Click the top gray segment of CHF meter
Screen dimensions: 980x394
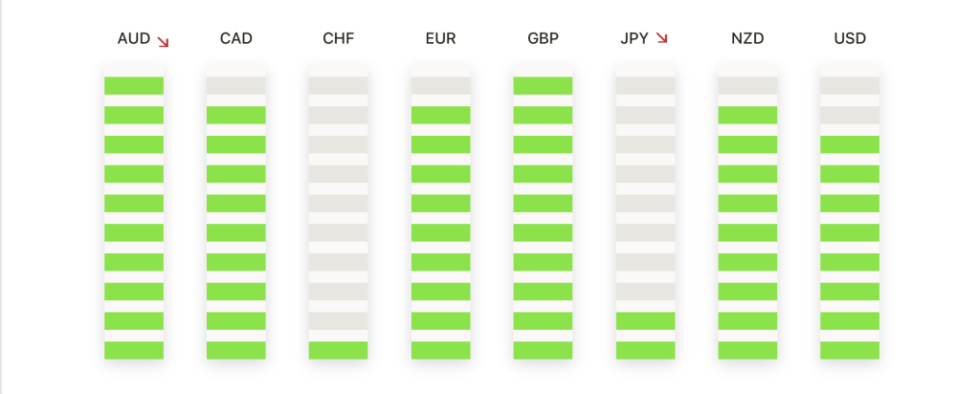click(338, 85)
